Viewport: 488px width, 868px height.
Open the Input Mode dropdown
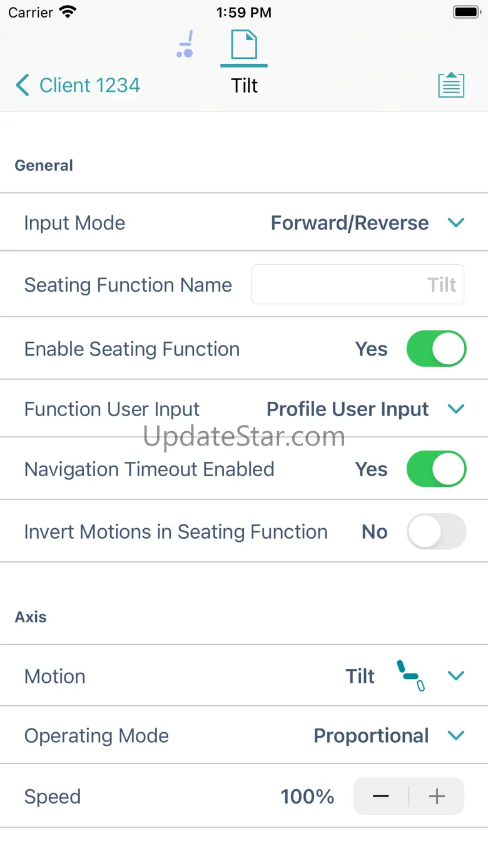[x=456, y=223]
